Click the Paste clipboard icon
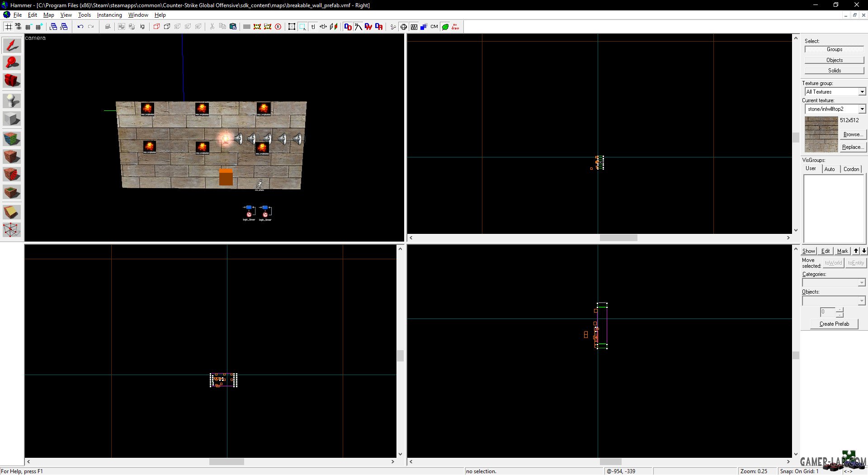This screenshot has height=475, width=868. (233, 27)
